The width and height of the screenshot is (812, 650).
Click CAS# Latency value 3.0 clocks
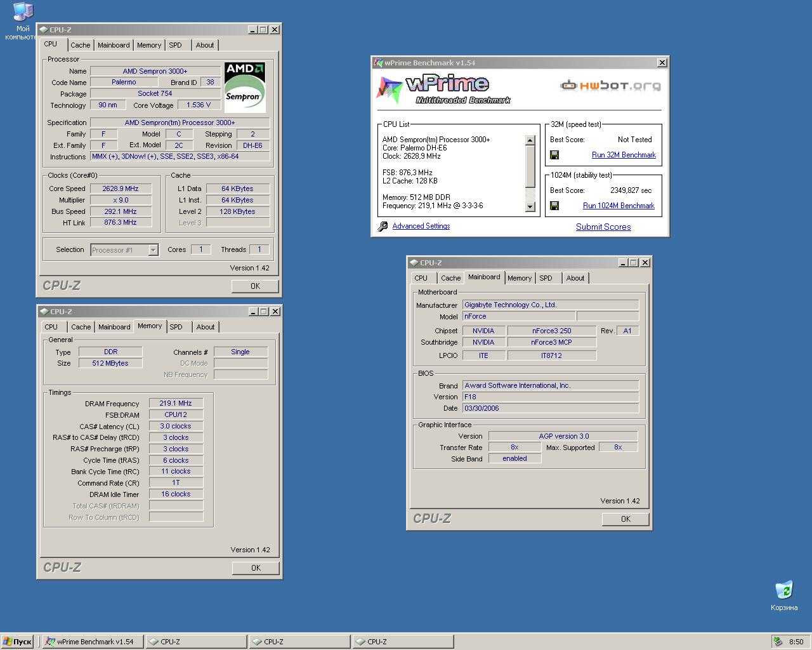tap(176, 426)
